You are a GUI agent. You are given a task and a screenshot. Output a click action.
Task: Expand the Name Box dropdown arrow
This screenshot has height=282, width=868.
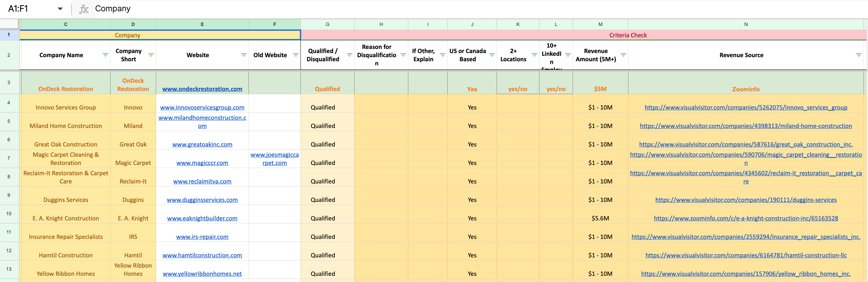click(60, 9)
